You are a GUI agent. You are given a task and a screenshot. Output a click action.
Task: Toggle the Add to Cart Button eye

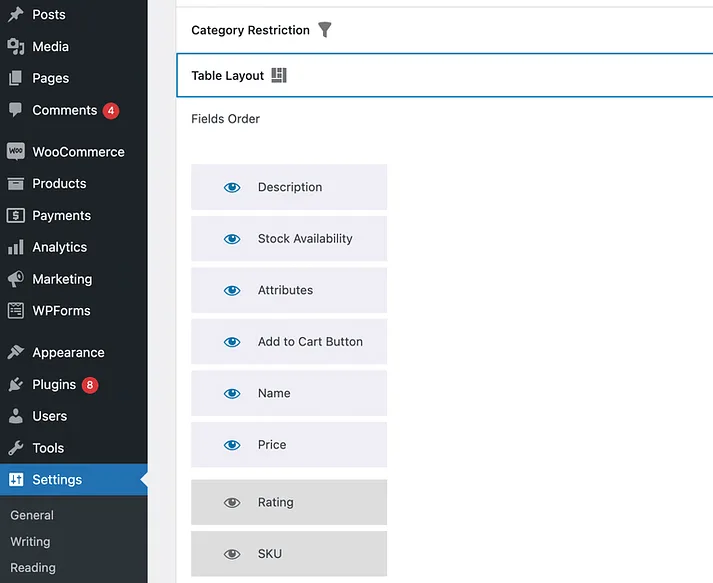pos(232,342)
